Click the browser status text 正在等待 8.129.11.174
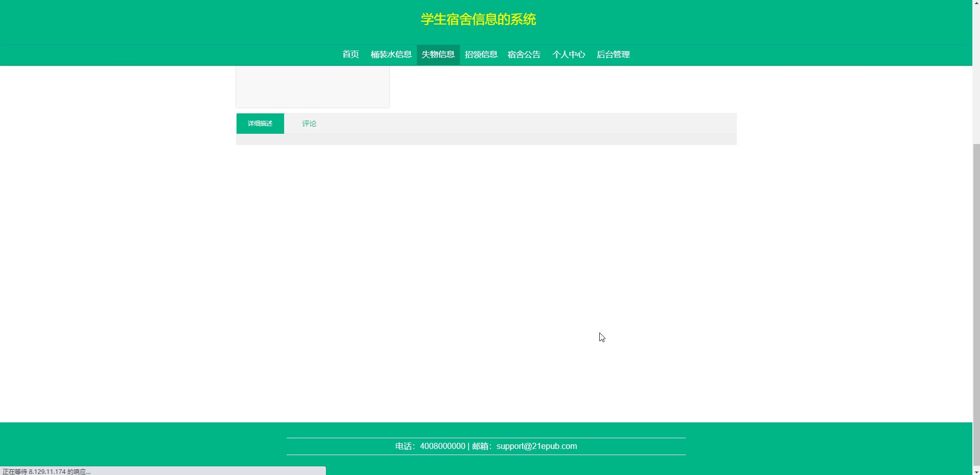Viewport: 980px width, 475px height. point(46,471)
